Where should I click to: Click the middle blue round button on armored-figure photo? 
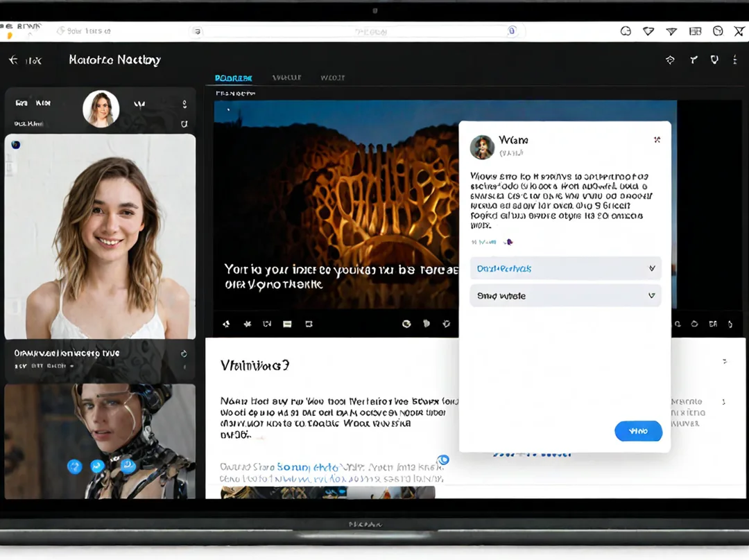point(98,466)
